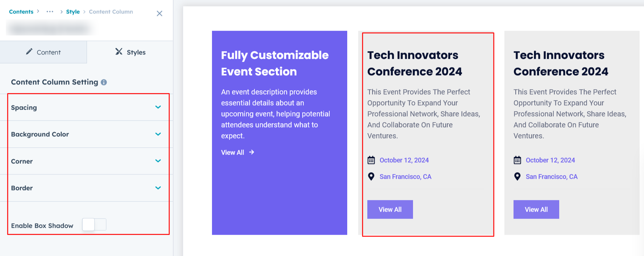This screenshot has width=644, height=256.
Task: Switch to the Styles tab
Action: click(130, 52)
